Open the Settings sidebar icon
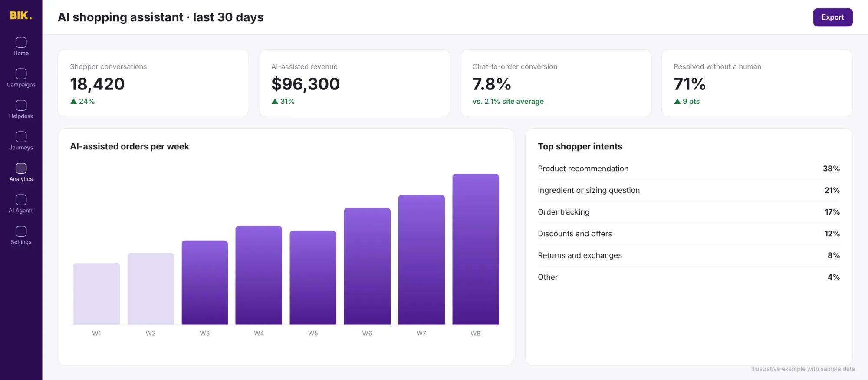This screenshot has width=868, height=380. pyautogui.click(x=21, y=231)
